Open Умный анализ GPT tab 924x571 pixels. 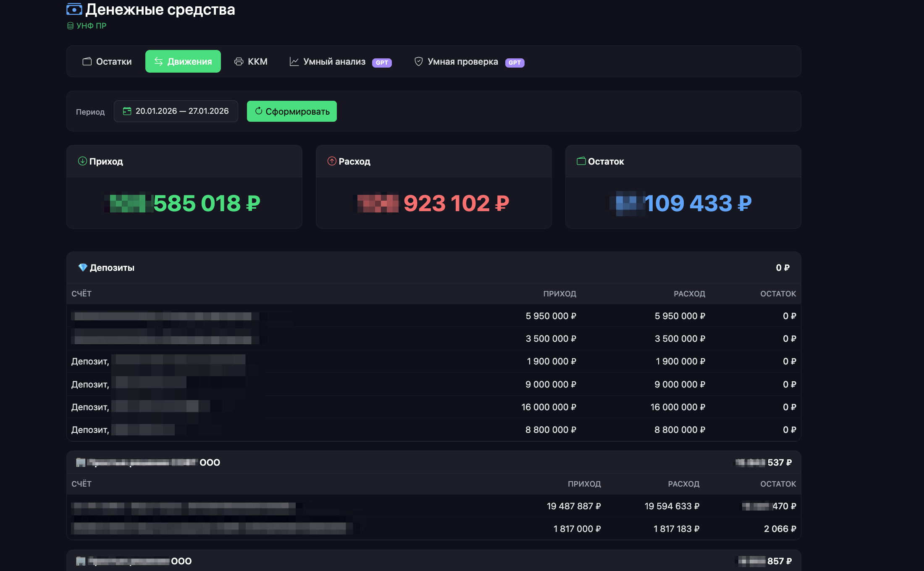(340, 62)
